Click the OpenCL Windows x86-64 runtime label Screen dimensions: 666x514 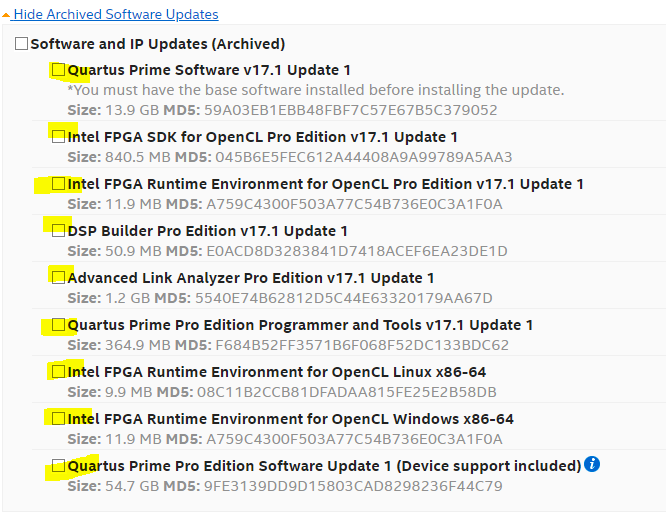click(290, 419)
